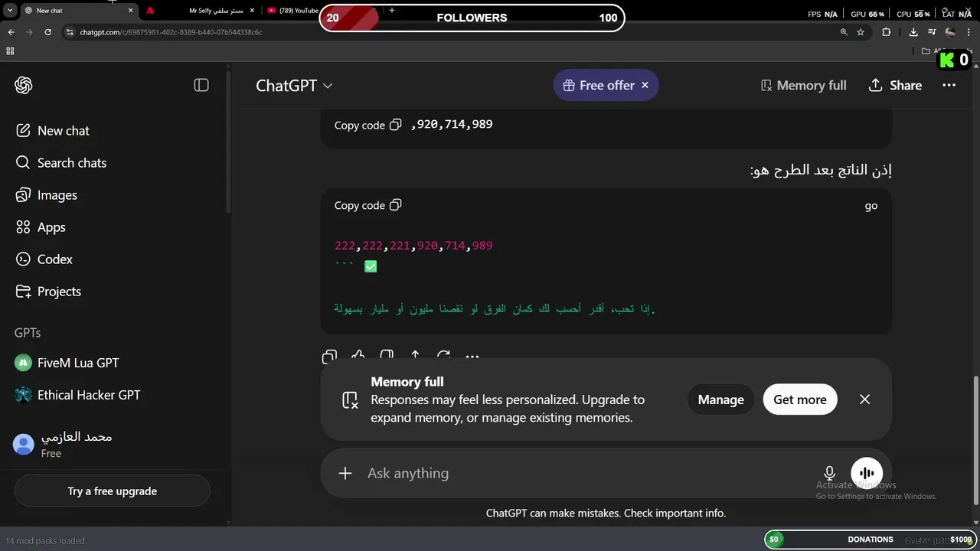Image resolution: width=980 pixels, height=551 pixels.
Task: Click the plus attach button in composer
Action: coord(345,474)
